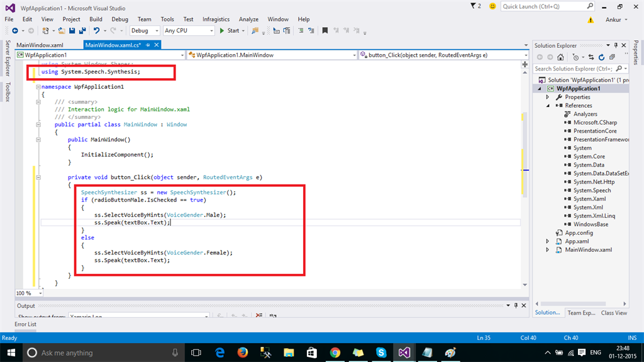644x362 pixels.
Task: Open the Error List tab
Action: [x=25, y=324]
